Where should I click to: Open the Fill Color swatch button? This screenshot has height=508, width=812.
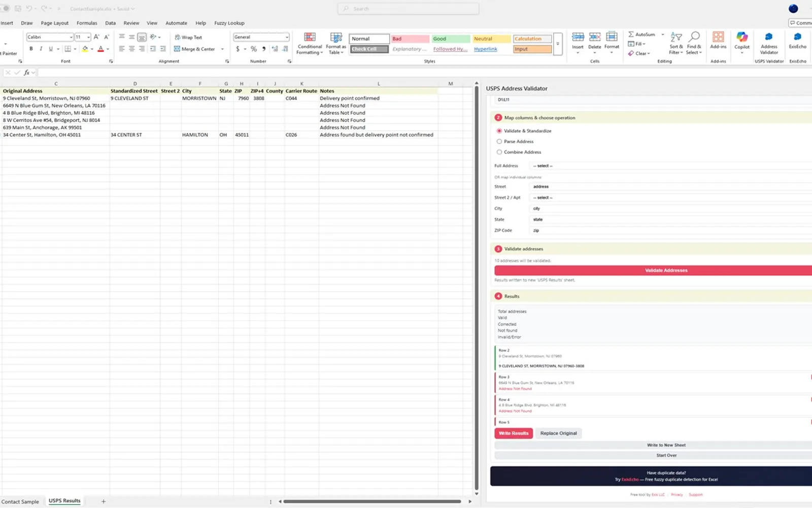click(85, 49)
